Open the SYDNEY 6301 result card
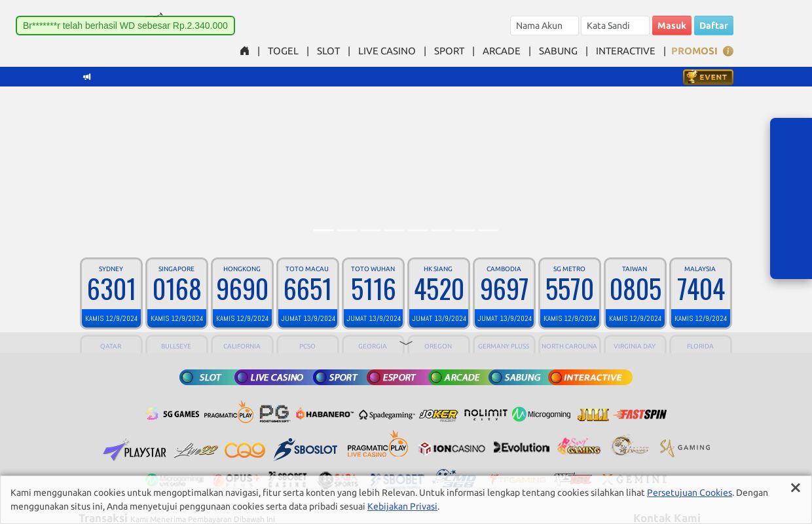 coord(111,293)
